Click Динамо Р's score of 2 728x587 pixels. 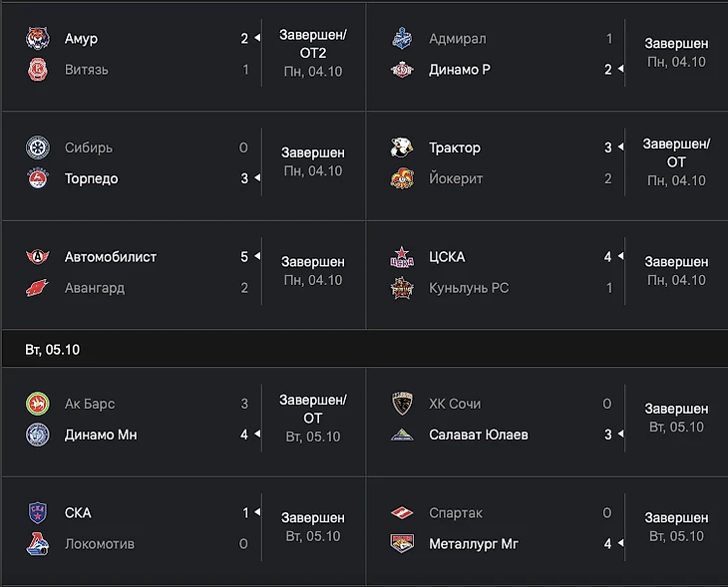pos(608,70)
